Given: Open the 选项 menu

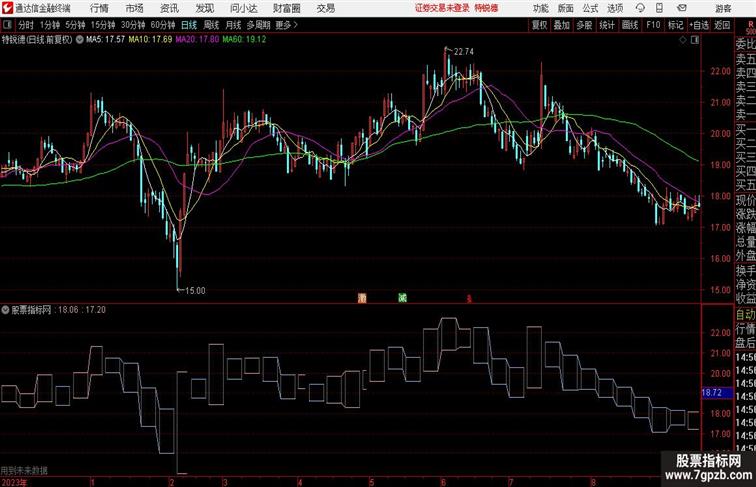Looking at the screenshot, I should pyautogui.click(x=615, y=8).
